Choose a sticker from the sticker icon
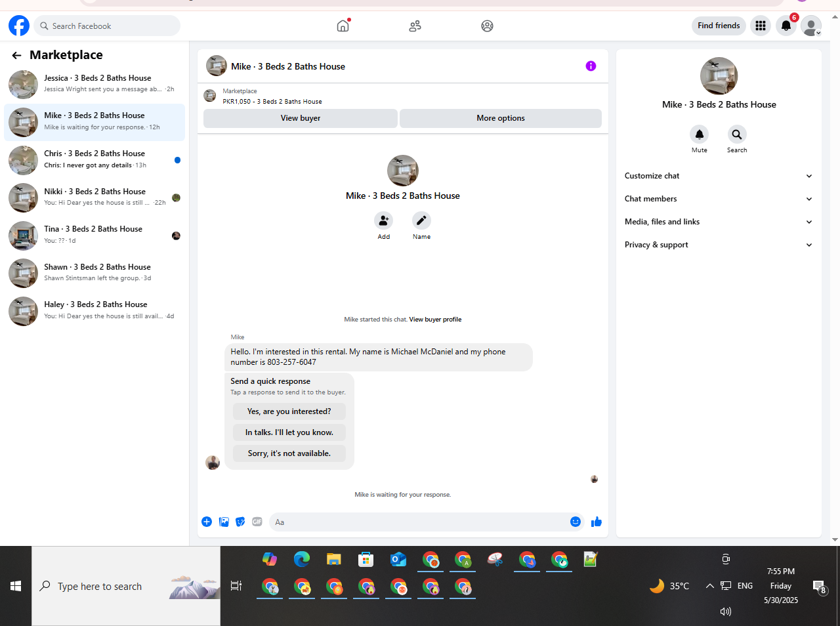This screenshot has width=840, height=626. click(240, 522)
